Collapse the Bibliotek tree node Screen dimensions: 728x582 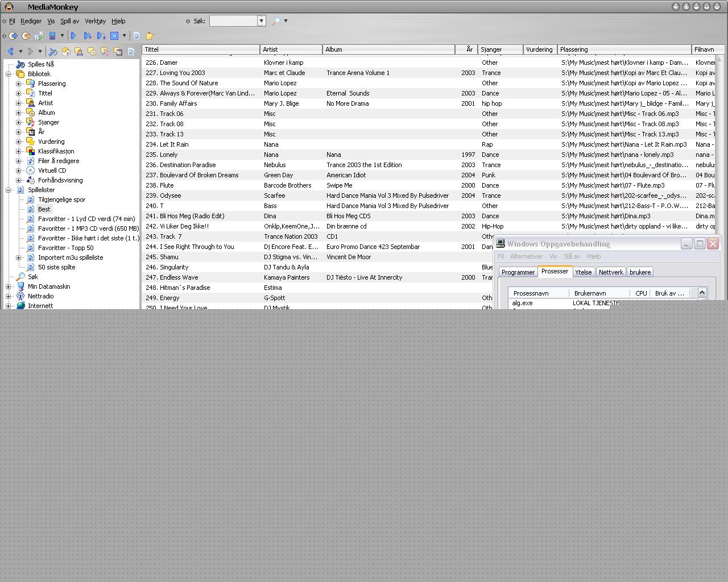point(9,74)
